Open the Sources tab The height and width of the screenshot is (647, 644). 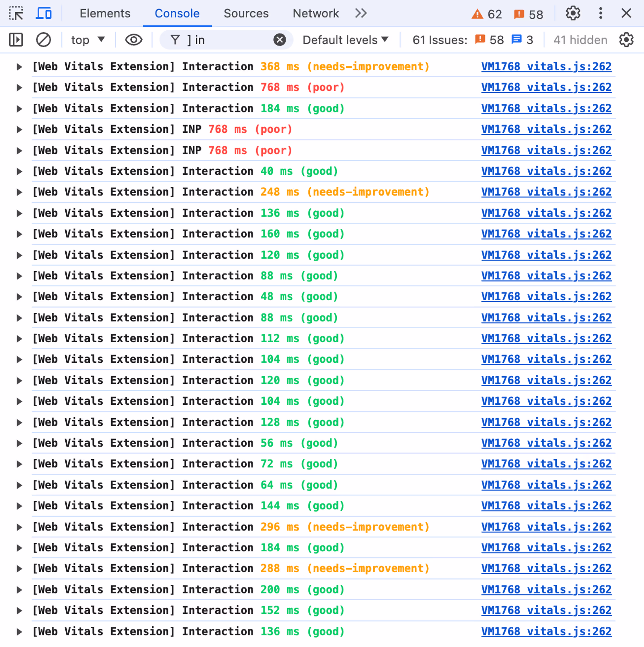click(x=246, y=14)
